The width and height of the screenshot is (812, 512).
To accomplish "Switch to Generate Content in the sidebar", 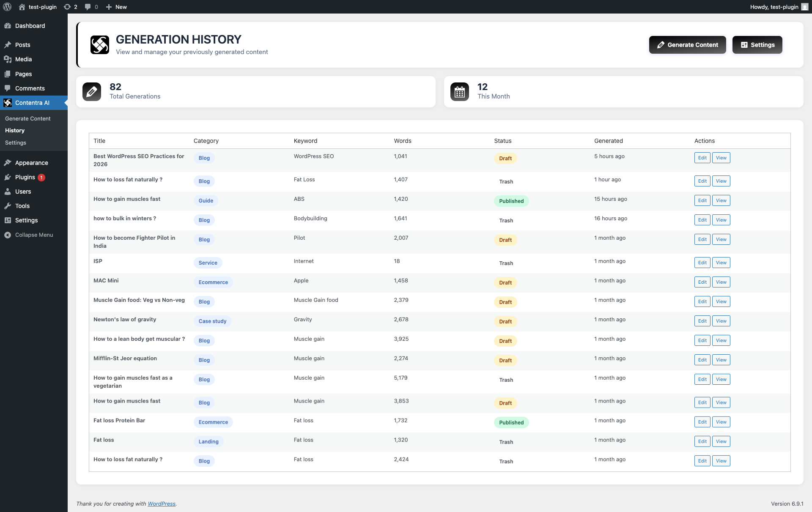I will click(28, 118).
